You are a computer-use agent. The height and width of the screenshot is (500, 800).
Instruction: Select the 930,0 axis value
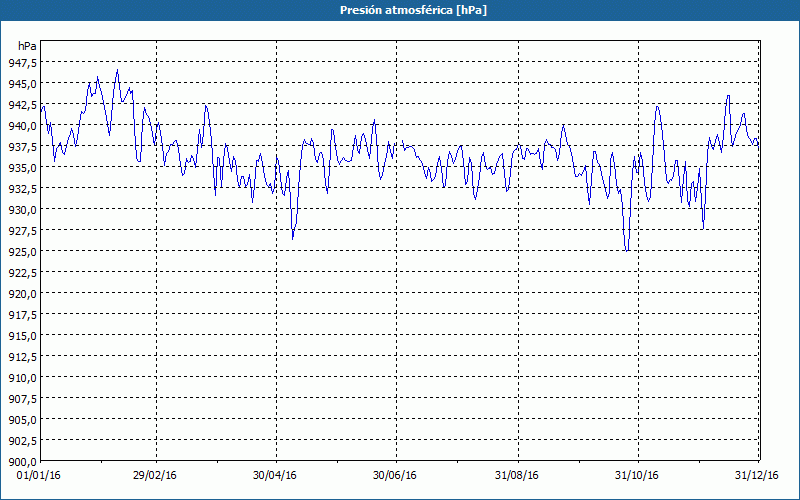pos(22,209)
